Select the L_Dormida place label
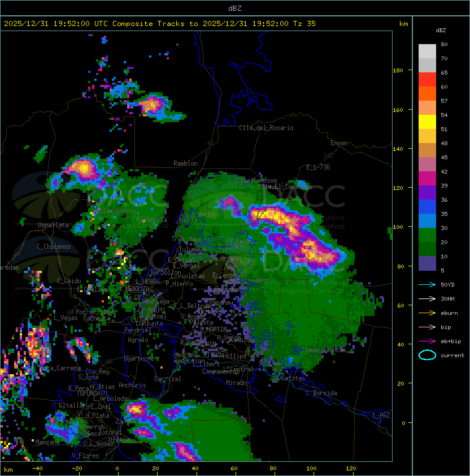 (321, 393)
